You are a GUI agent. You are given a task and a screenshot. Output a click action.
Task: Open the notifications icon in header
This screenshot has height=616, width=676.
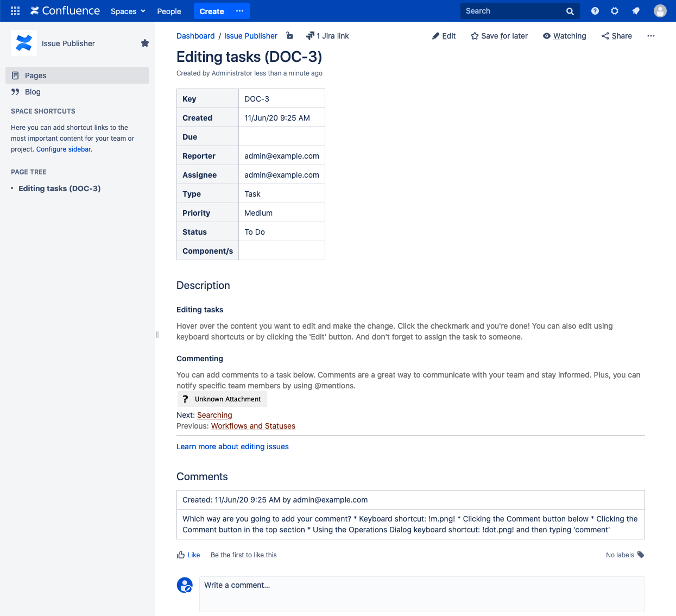click(x=636, y=11)
